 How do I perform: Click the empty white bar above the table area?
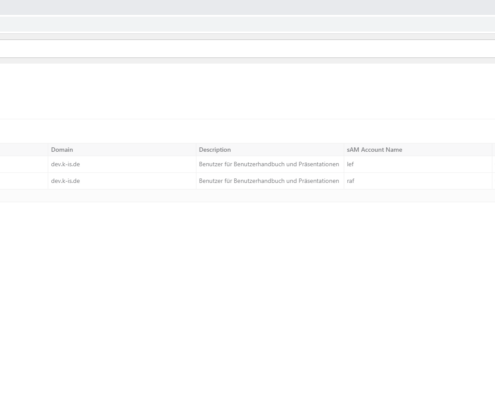click(x=247, y=49)
